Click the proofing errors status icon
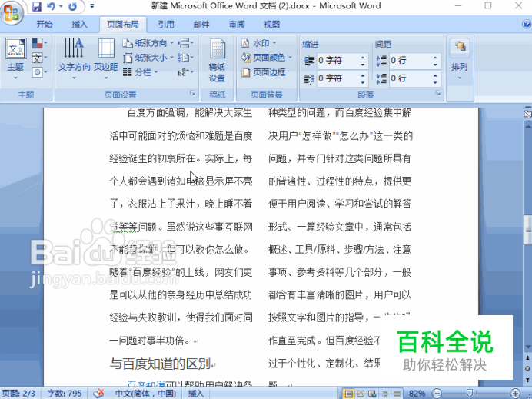Screen dimensions: 532x399 click(98, 393)
